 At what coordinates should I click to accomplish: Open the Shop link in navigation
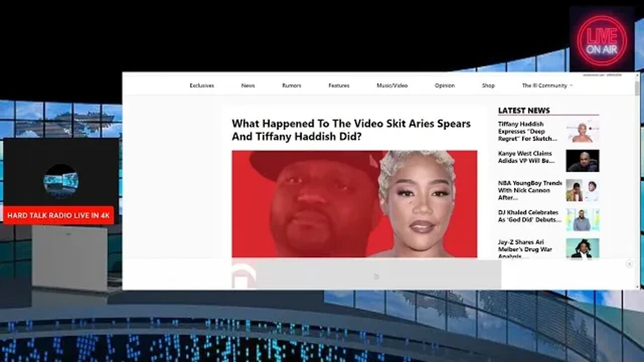(488, 85)
